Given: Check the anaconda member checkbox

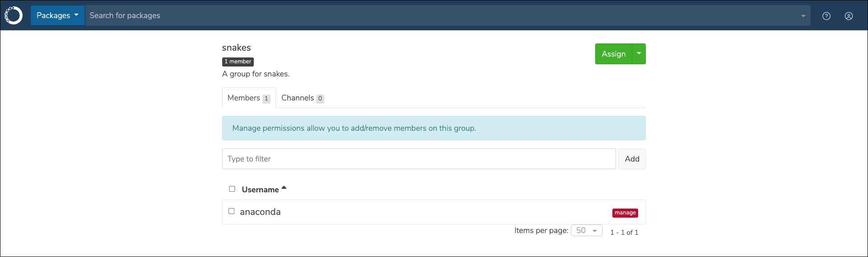Looking at the screenshot, I should 232,211.
